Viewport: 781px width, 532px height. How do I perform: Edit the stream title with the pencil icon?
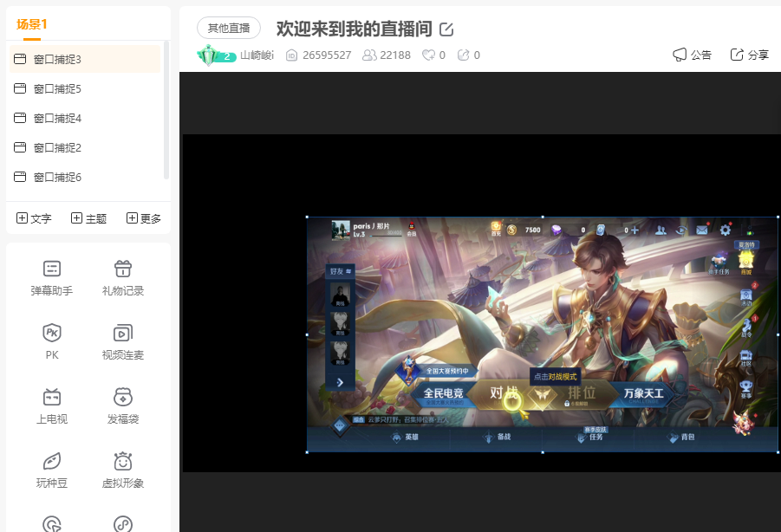(x=446, y=29)
